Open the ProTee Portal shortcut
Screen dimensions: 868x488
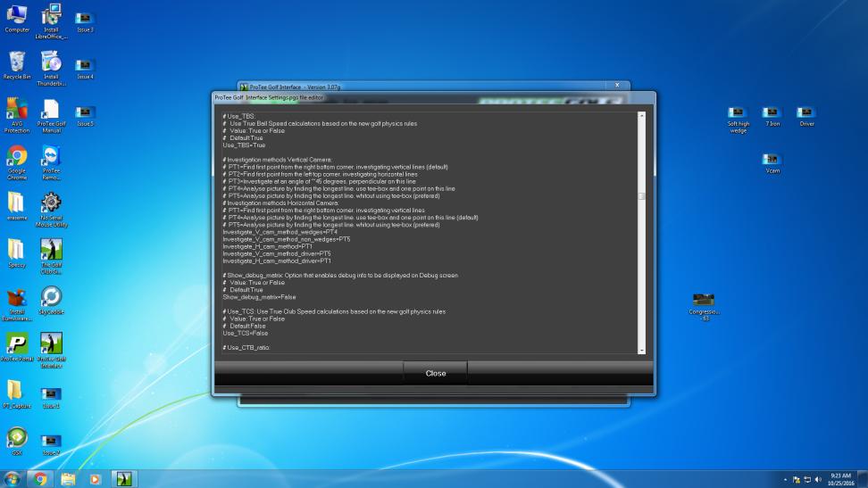pos(17,347)
